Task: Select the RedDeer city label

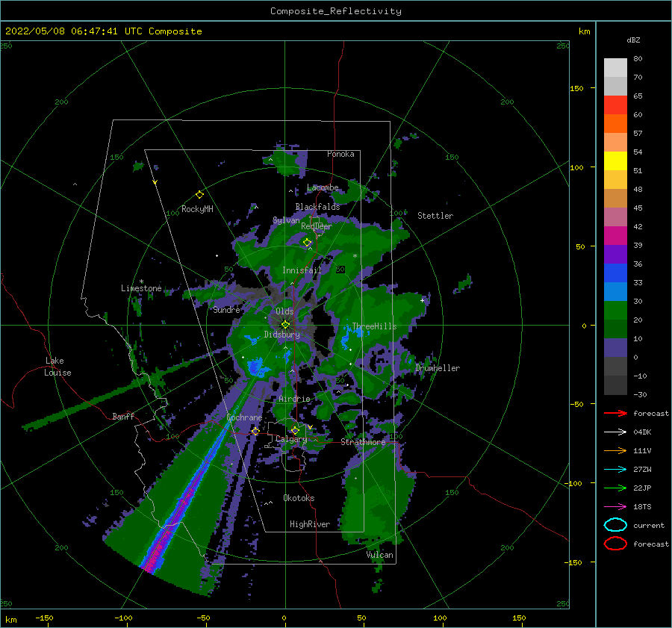Action: (317, 226)
